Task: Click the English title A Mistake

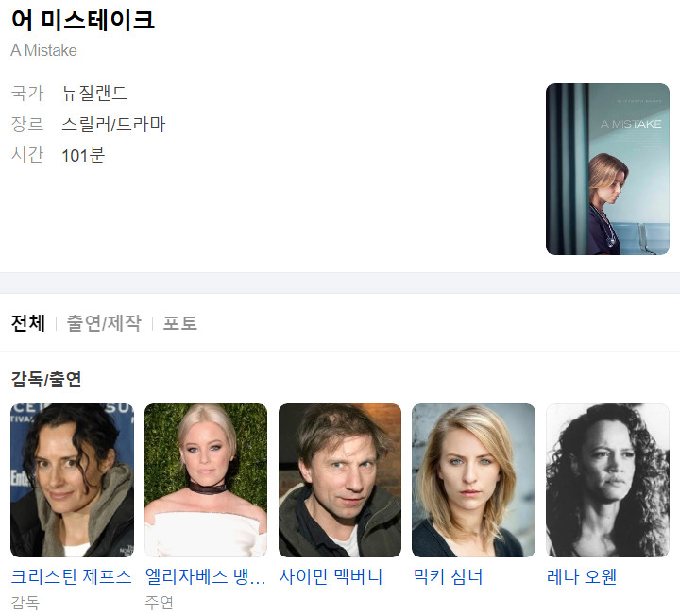Action: (x=43, y=50)
